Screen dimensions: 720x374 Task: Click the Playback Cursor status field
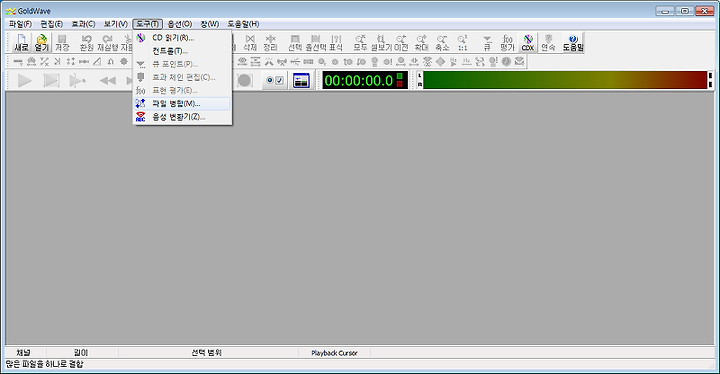[334, 353]
